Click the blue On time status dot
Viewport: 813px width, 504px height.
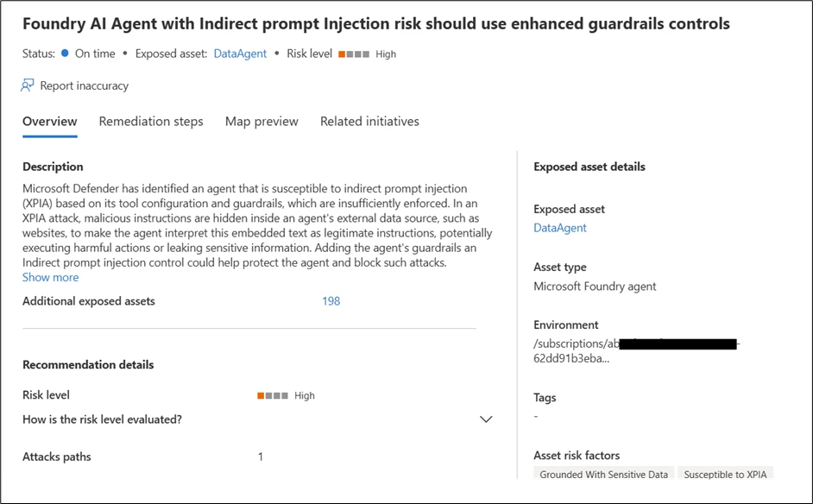click(x=66, y=54)
